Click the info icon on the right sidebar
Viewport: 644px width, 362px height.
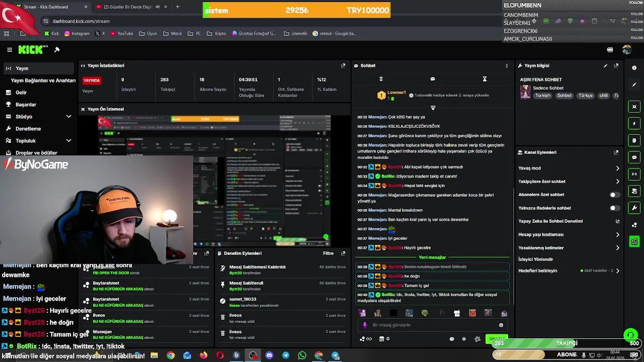pos(634,68)
